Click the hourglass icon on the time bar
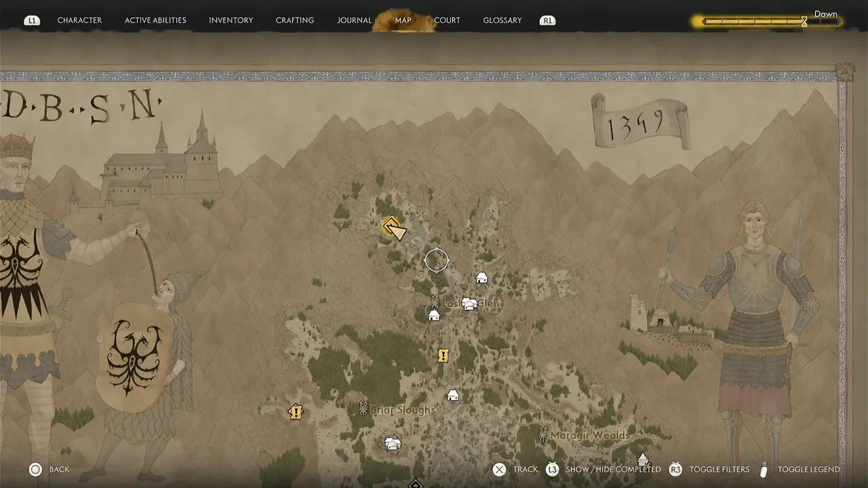Viewport: 868px width, 488px height. [x=804, y=22]
